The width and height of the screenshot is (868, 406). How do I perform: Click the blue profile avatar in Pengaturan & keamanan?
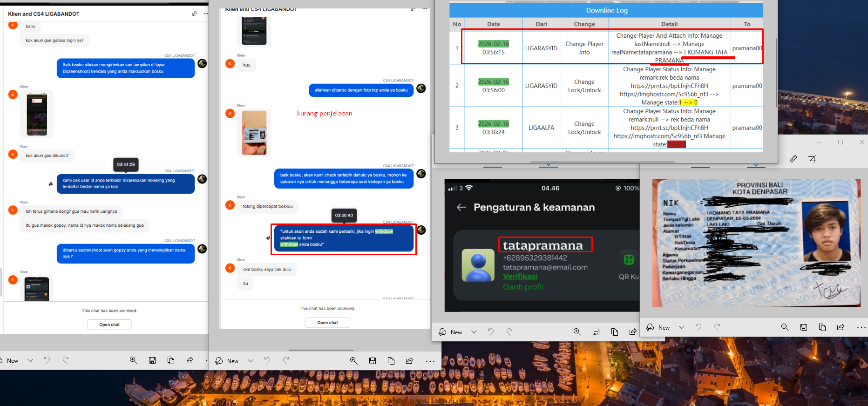[x=478, y=265]
